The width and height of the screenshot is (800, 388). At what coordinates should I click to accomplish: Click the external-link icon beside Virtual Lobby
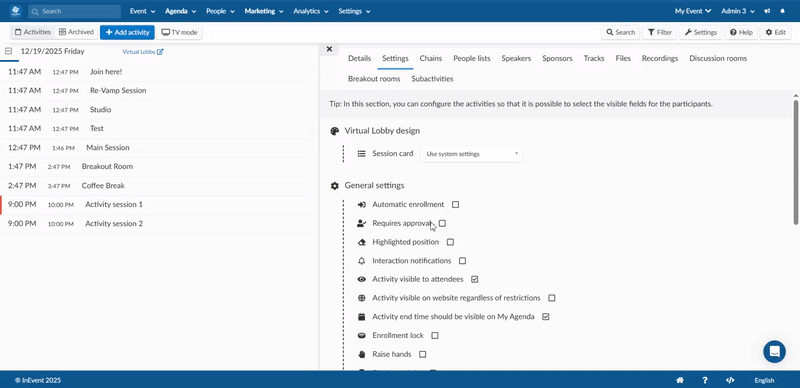[x=160, y=52]
